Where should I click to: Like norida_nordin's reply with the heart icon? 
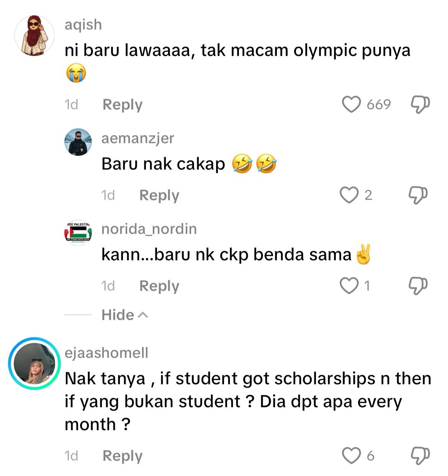coord(349,286)
